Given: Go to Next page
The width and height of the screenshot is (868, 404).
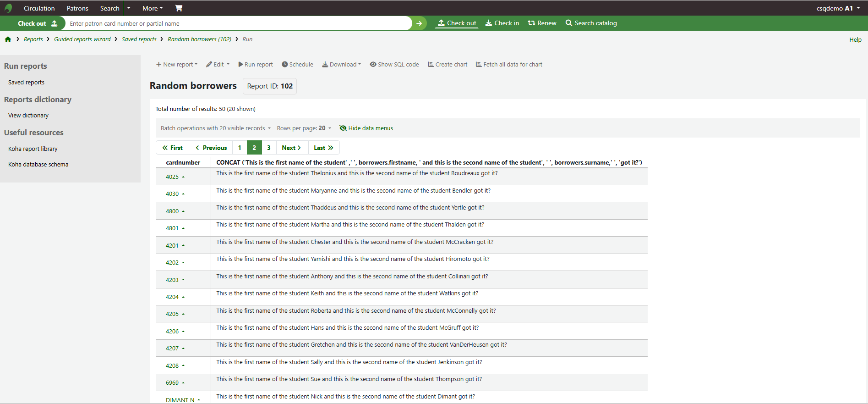Looking at the screenshot, I should (291, 148).
